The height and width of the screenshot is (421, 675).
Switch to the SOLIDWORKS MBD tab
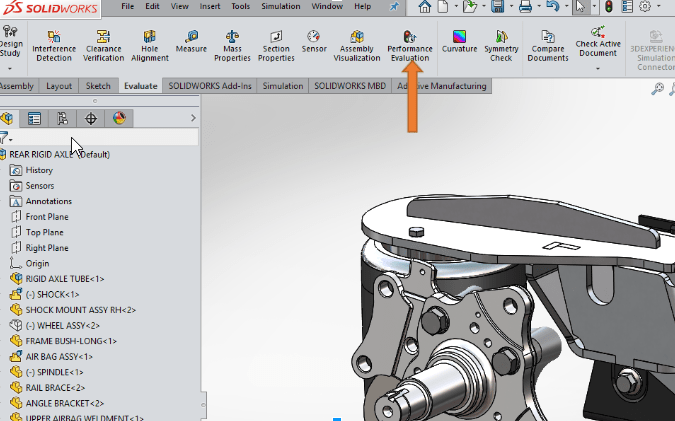click(x=350, y=86)
